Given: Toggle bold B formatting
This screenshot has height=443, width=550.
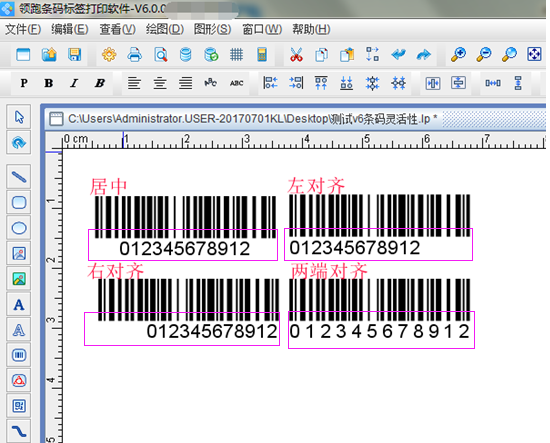Looking at the screenshot, I should click(x=49, y=83).
